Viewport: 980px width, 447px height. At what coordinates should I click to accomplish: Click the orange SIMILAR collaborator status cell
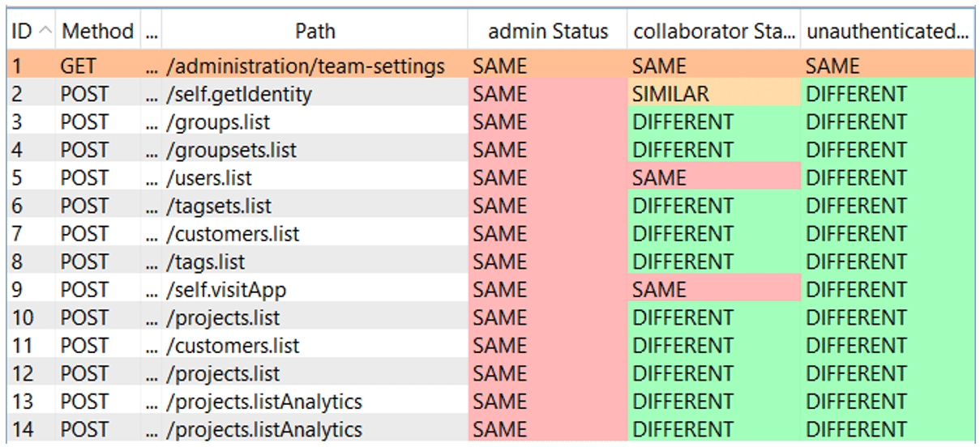click(671, 94)
